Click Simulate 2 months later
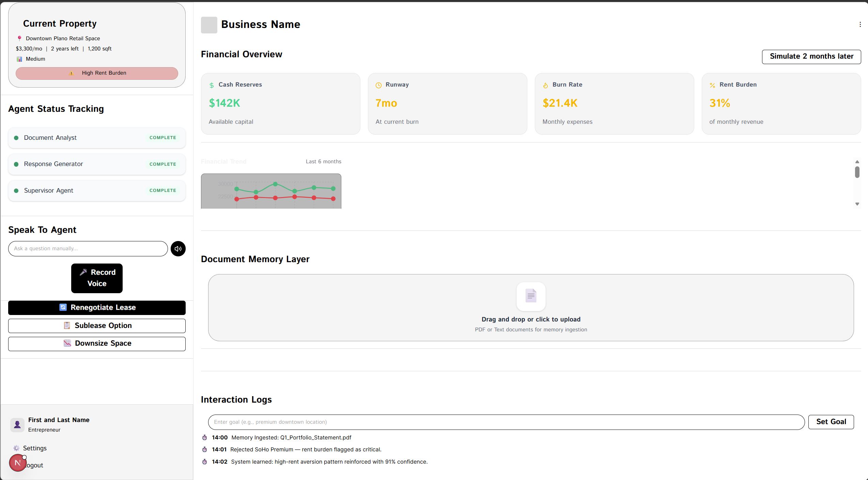The height and width of the screenshot is (480, 868). tap(811, 57)
